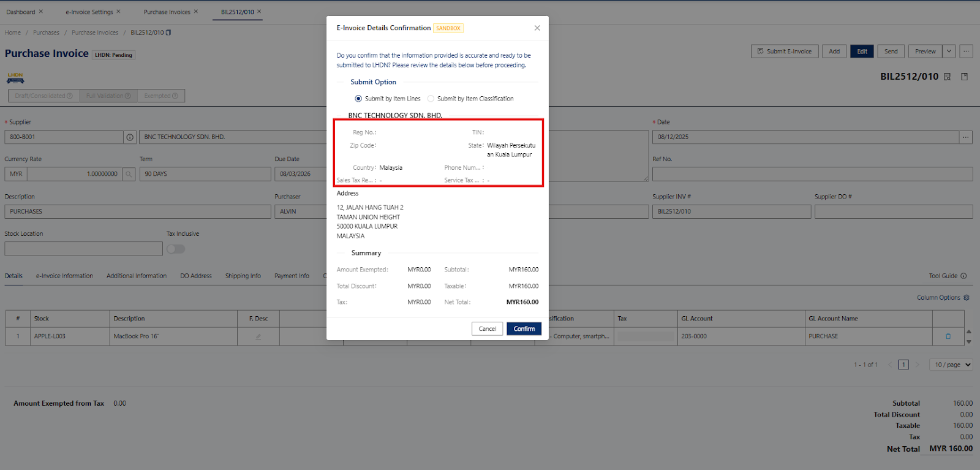The height and width of the screenshot is (470, 980).
Task: Close the Purchase Invoices tab
Action: pyautogui.click(x=196, y=12)
